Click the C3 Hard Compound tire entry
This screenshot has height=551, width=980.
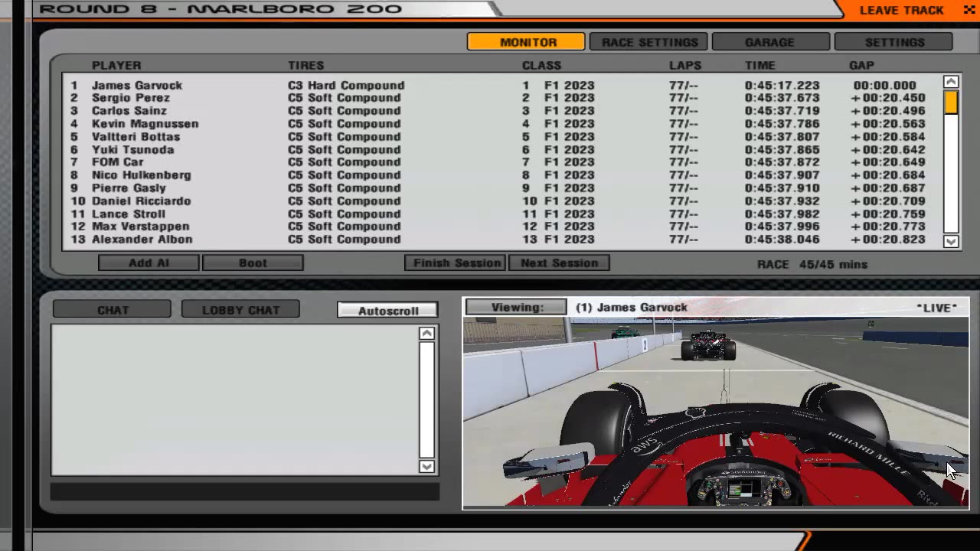[x=346, y=85]
